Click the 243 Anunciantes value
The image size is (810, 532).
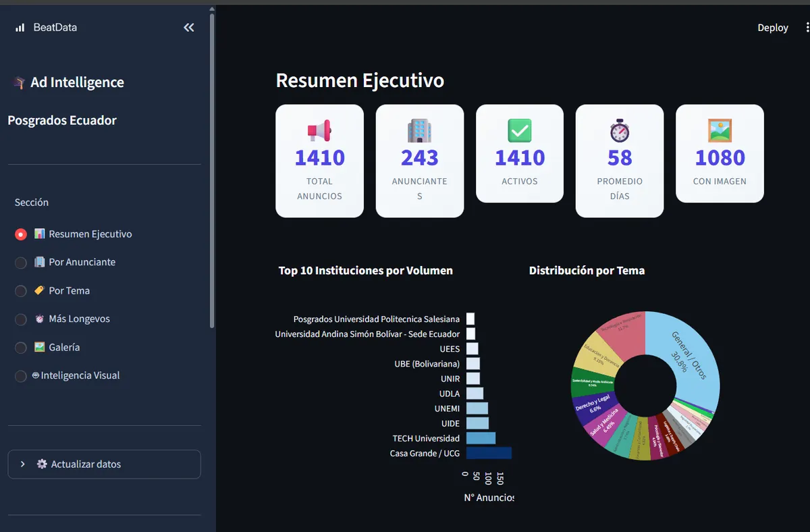click(x=419, y=158)
